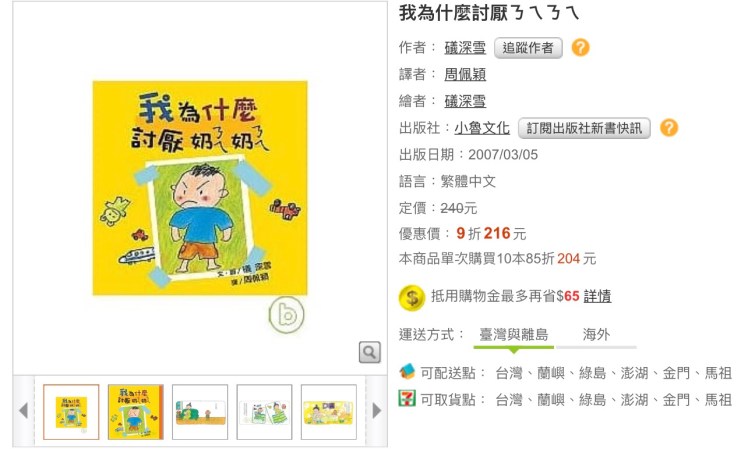Open 詳情 link for shopping credit

point(597,296)
